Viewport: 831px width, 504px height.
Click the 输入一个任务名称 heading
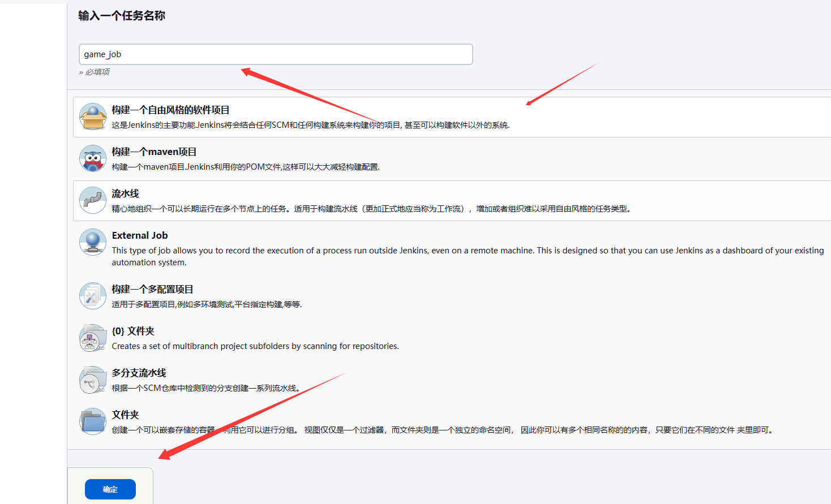(122, 16)
